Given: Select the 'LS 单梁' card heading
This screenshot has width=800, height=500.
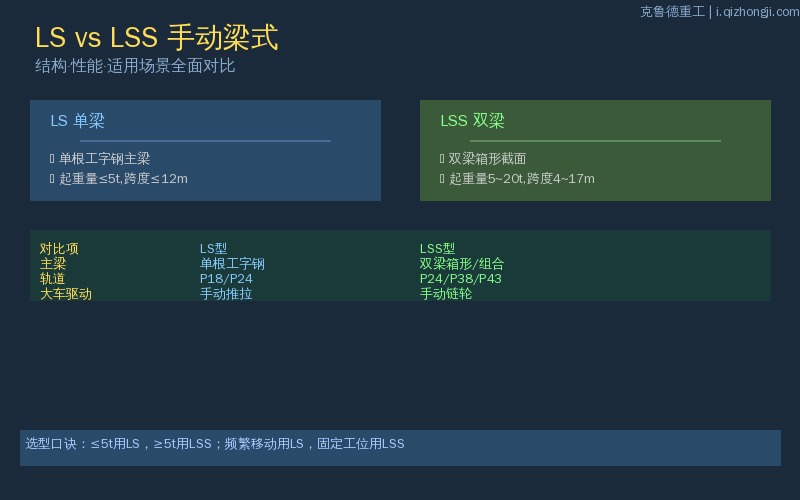Looking at the screenshot, I should (78, 120).
